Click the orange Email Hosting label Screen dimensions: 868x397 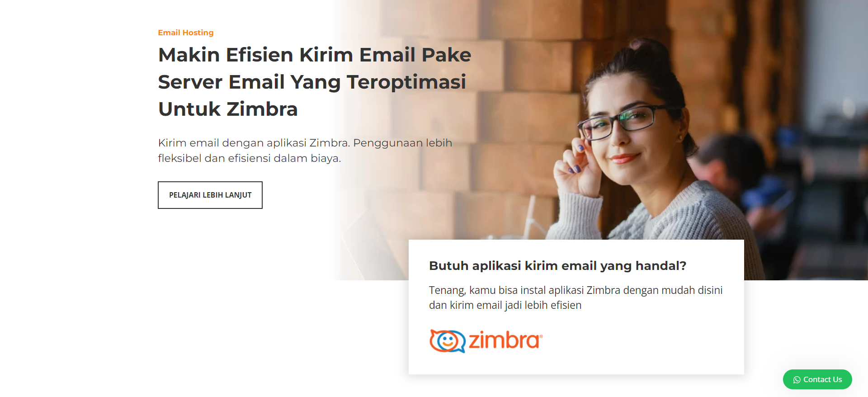click(x=186, y=33)
